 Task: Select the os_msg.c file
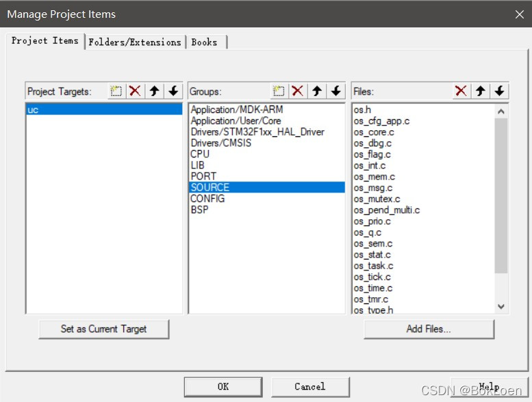pyautogui.click(x=423, y=188)
